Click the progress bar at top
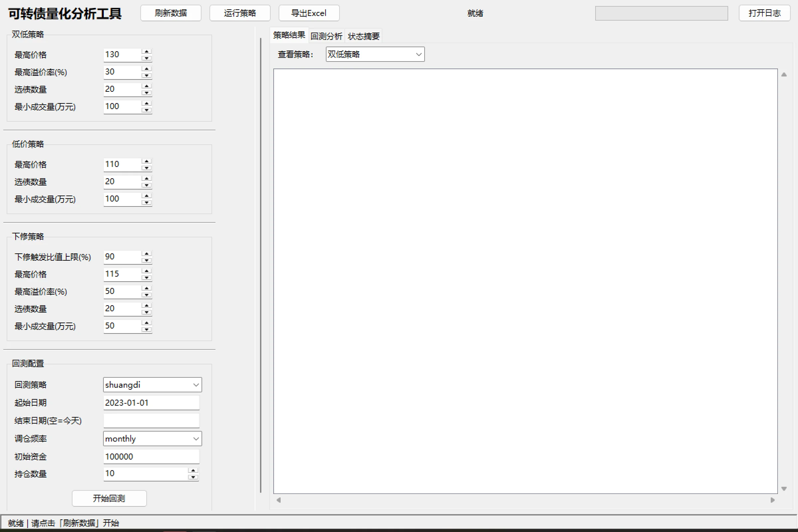798x532 pixels. 661,13
